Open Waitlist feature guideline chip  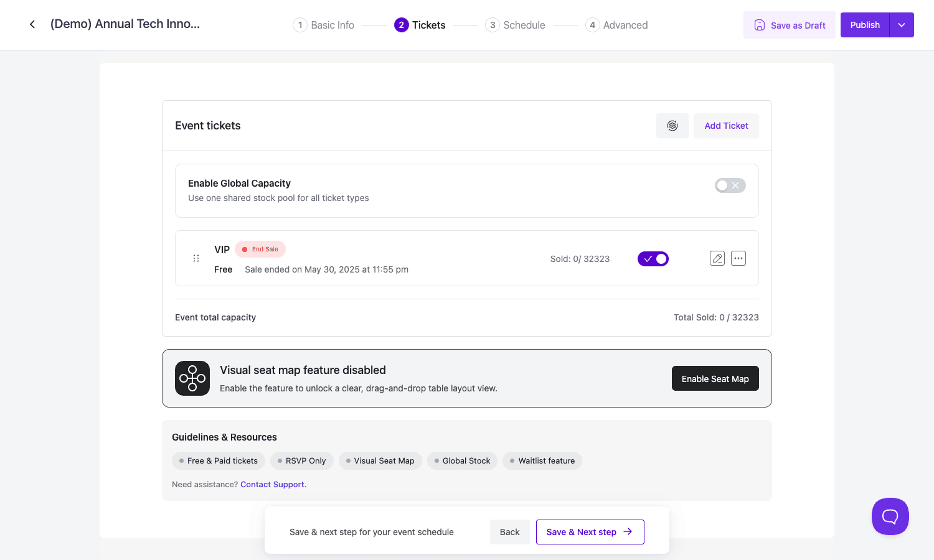(542, 460)
